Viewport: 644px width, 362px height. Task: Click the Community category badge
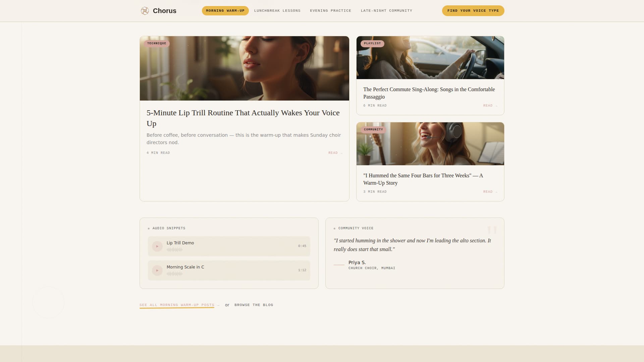point(373,130)
